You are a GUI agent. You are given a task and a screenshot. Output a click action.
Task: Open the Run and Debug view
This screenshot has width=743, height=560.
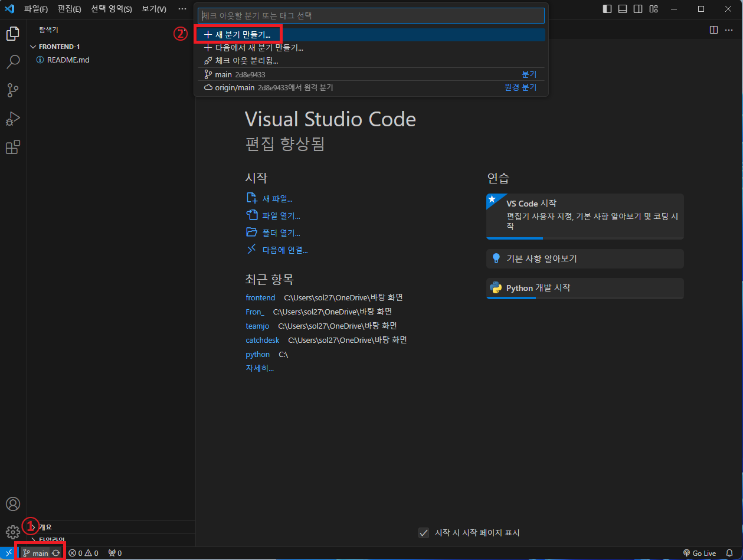coord(12,119)
